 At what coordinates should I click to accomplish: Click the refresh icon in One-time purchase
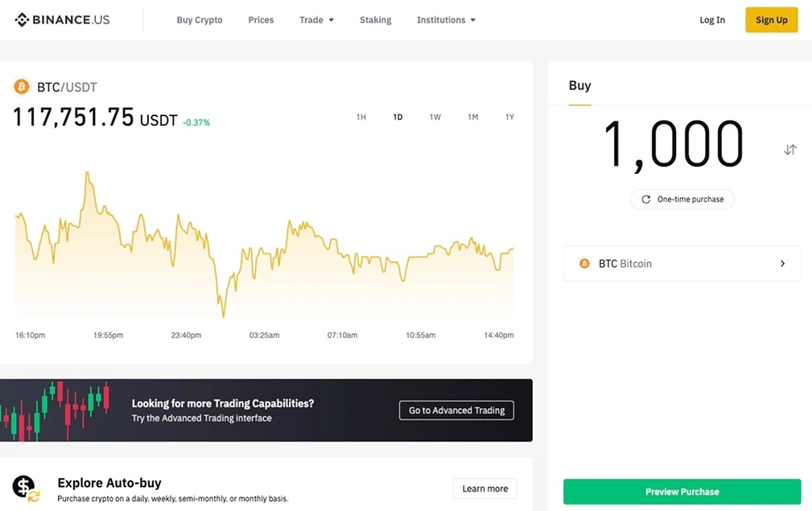click(645, 200)
